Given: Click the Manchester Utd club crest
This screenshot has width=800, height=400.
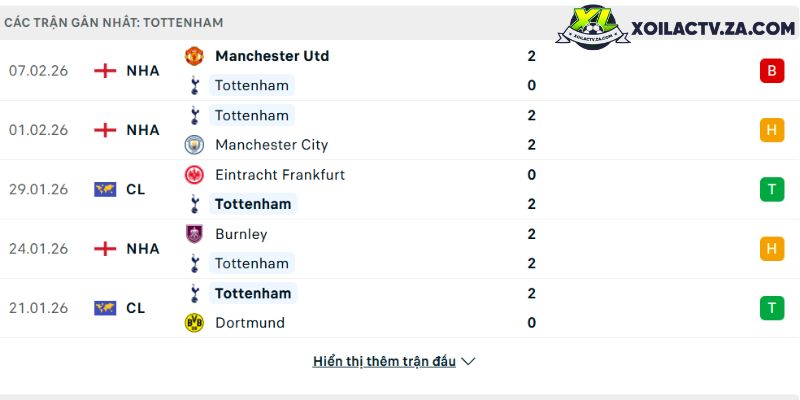Looking at the screenshot, I should pos(194,56).
